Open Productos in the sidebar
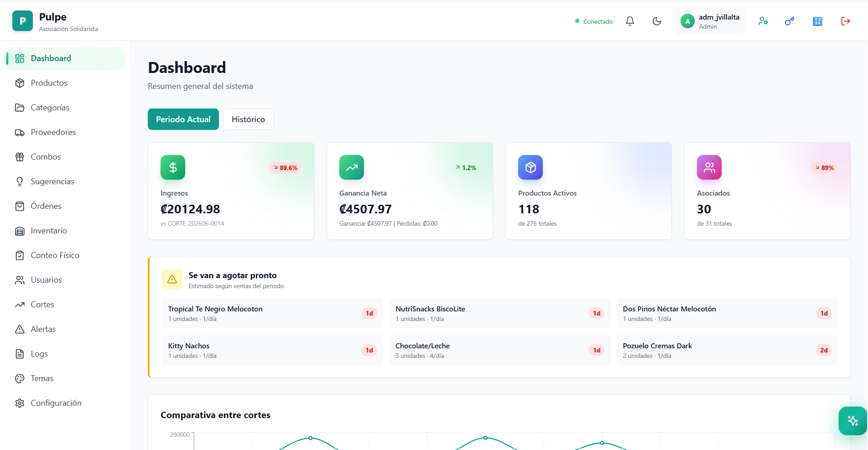This screenshot has height=450, width=868. pyautogui.click(x=65, y=83)
